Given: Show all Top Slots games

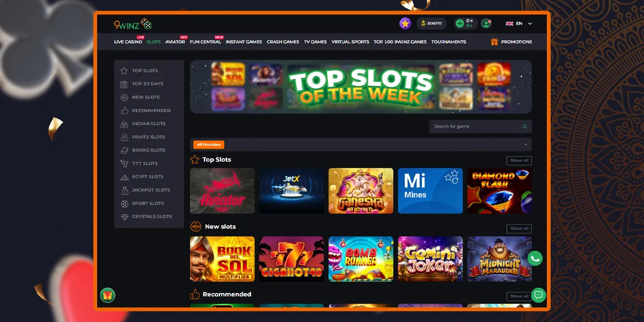Looking at the screenshot, I should (x=519, y=160).
